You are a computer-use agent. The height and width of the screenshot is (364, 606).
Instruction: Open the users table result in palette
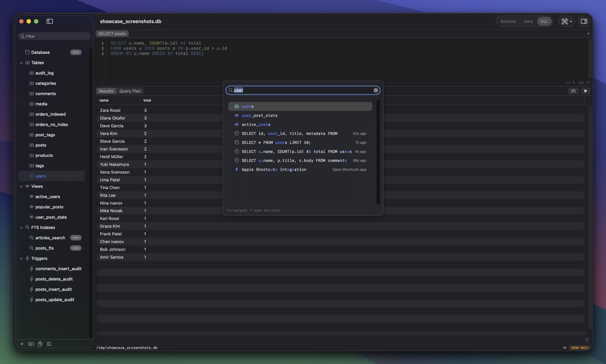click(x=300, y=106)
